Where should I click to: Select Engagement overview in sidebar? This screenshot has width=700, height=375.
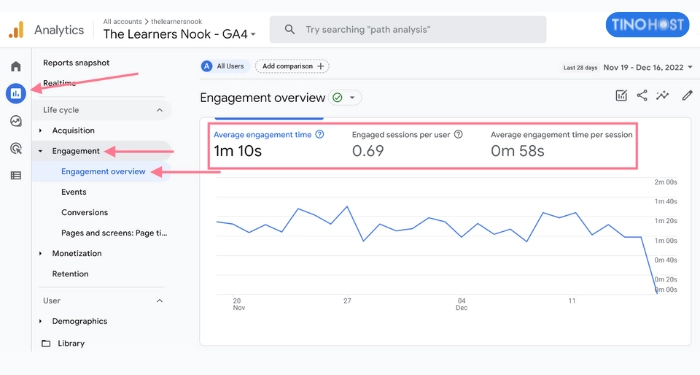103,171
